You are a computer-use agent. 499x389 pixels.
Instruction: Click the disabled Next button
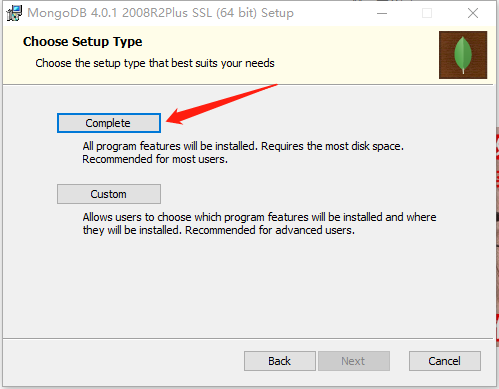coord(354,361)
